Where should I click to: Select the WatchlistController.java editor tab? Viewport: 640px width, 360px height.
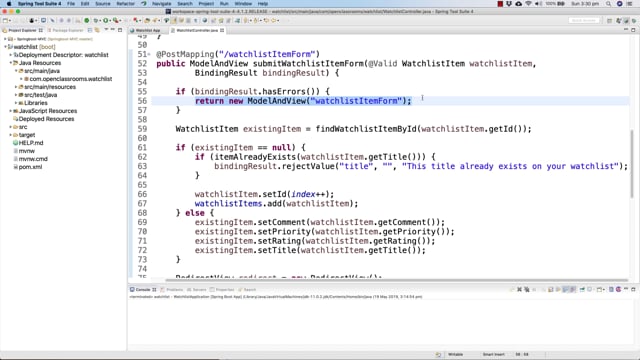pyautogui.click(x=197, y=30)
